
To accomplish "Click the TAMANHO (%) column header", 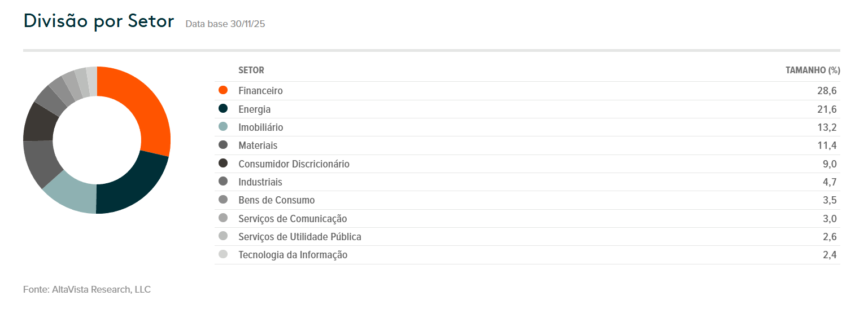I will (x=813, y=70).
